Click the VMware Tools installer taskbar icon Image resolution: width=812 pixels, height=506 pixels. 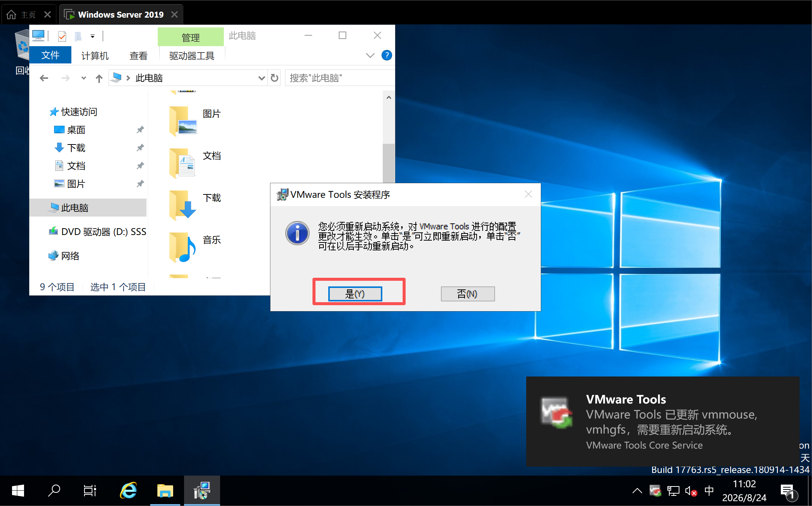(x=202, y=491)
